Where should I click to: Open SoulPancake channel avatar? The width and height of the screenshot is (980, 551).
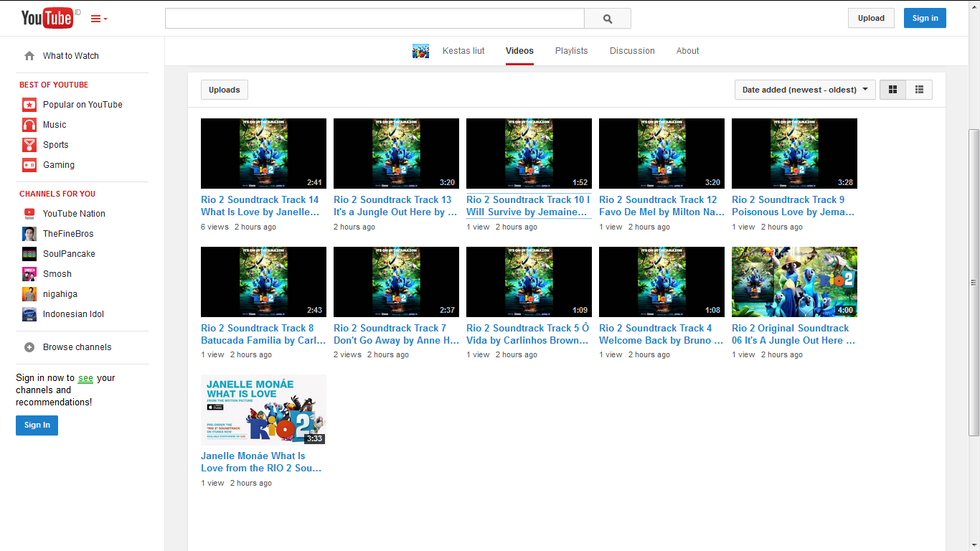29,254
